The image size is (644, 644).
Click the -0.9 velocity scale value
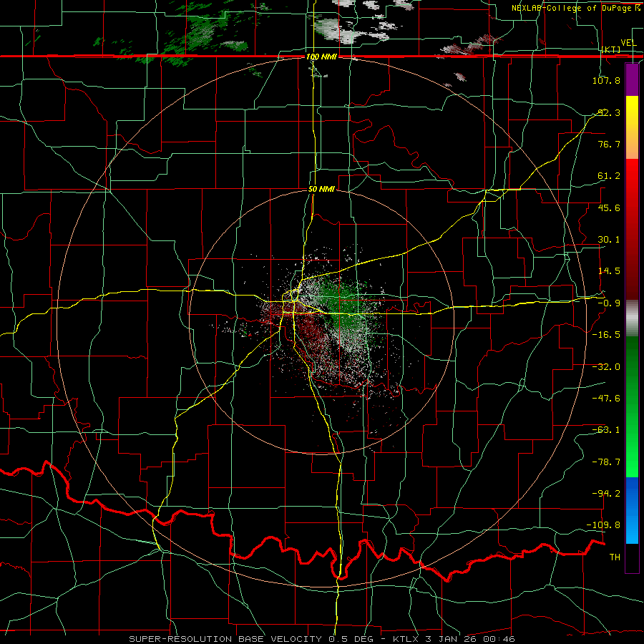[x=608, y=303]
